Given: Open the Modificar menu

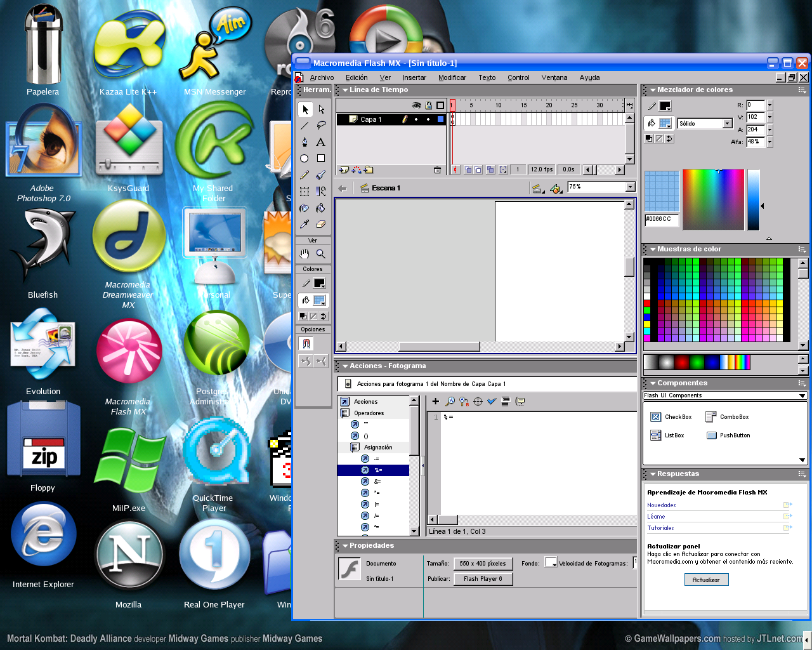Looking at the screenshot, I should (452, 77).
